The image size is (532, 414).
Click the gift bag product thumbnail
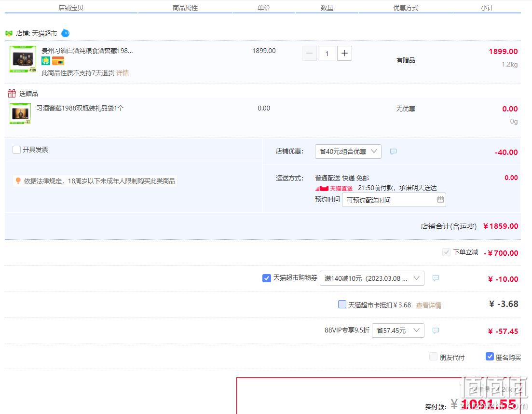coord(20,114)
